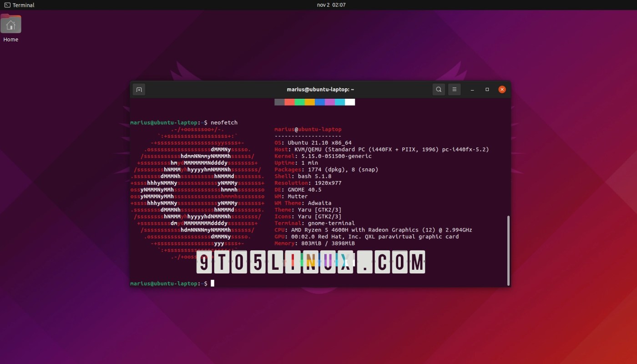Click the Memory line 803MiB / 3898MiB

click(x=315, y=243)
